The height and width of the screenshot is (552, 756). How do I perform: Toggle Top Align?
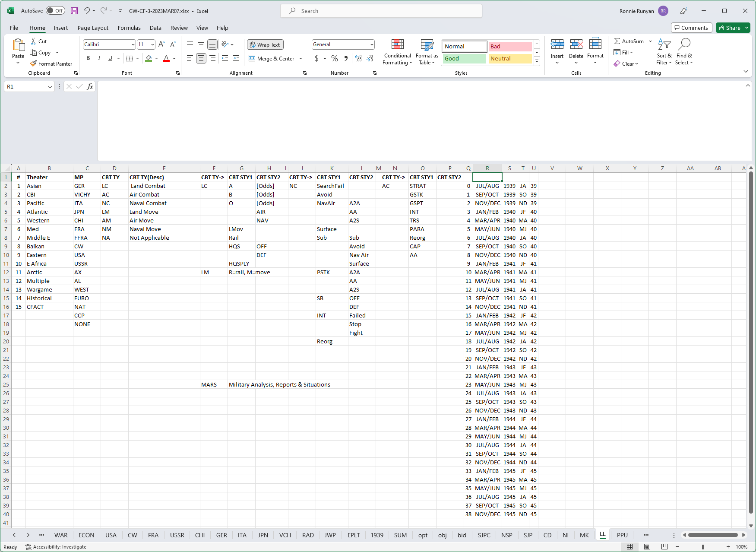coord(190,44)
